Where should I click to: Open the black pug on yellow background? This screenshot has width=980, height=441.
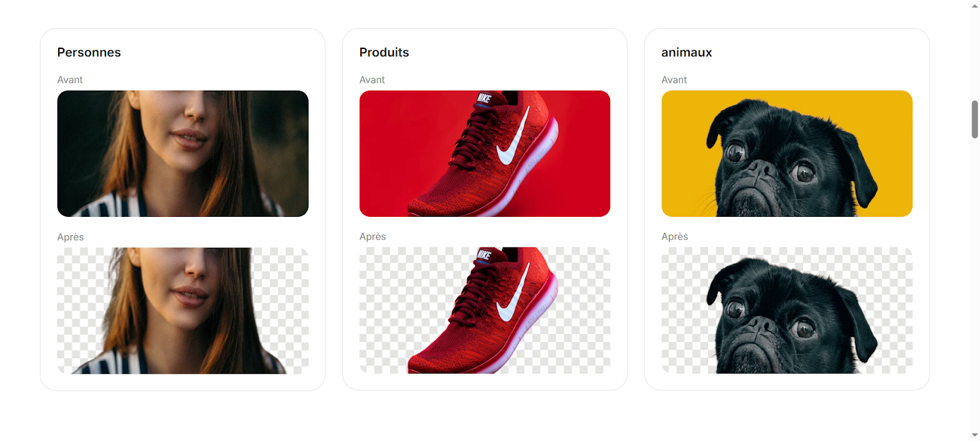pos(787,154)
